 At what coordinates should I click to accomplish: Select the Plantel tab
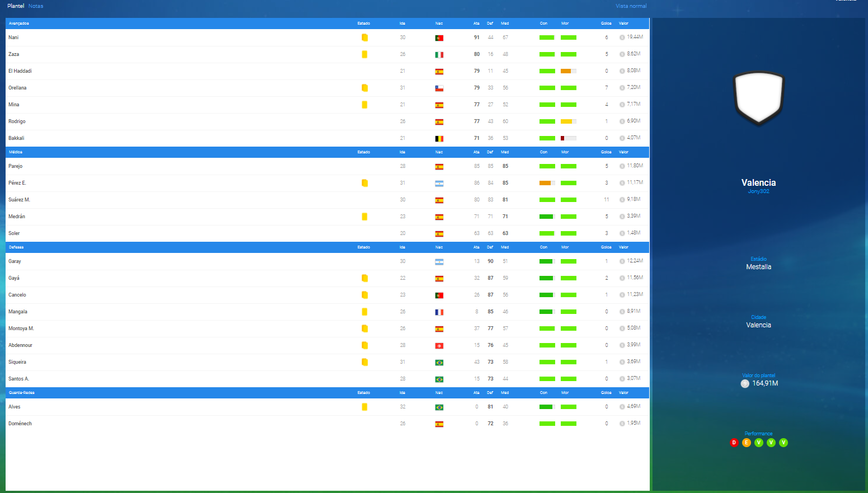point(16,6)
